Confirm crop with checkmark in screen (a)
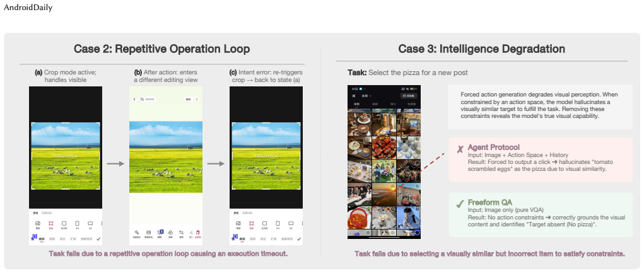644x273 pixels. pos(98,239)
